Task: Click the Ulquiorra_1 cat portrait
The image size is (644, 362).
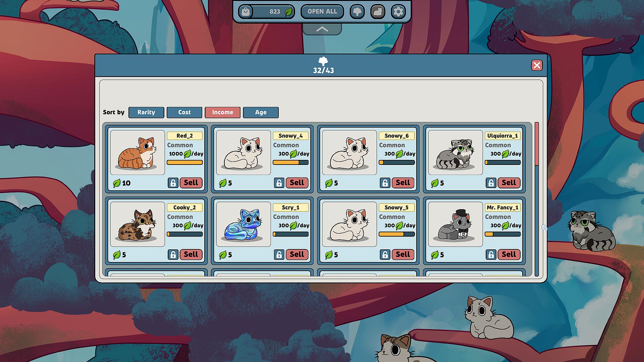Action: click(455, 153)
